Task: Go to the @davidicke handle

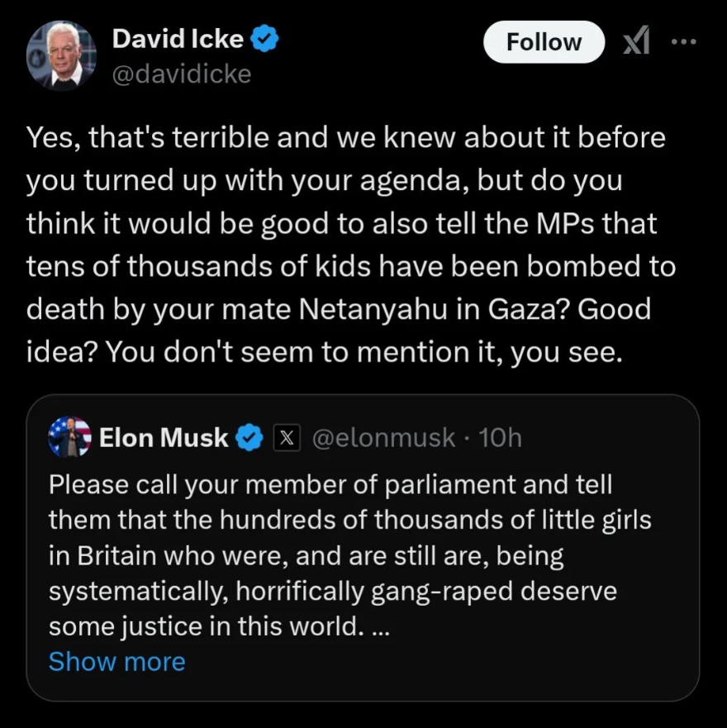Action: 181,74
